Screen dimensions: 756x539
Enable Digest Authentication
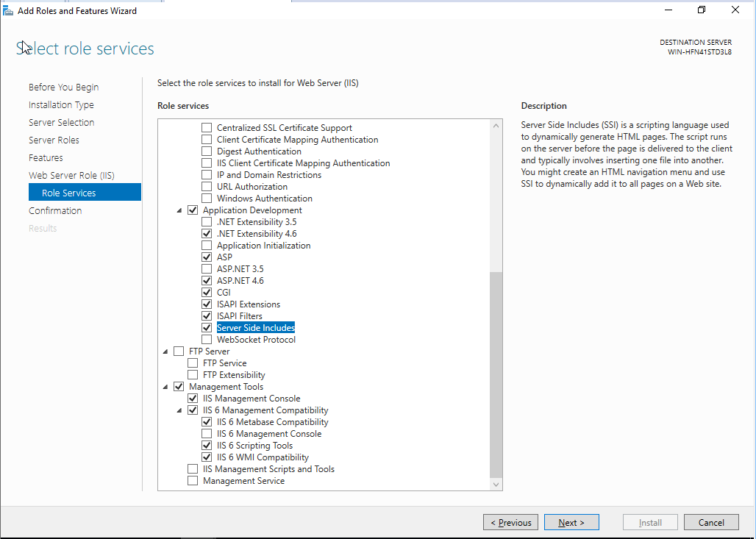pyautogui.click(x=207, y=151)
